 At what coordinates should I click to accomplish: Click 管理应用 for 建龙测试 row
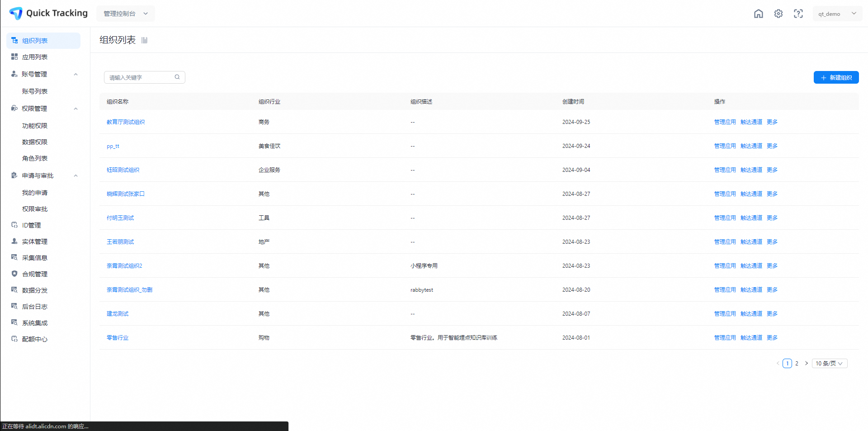725,314
